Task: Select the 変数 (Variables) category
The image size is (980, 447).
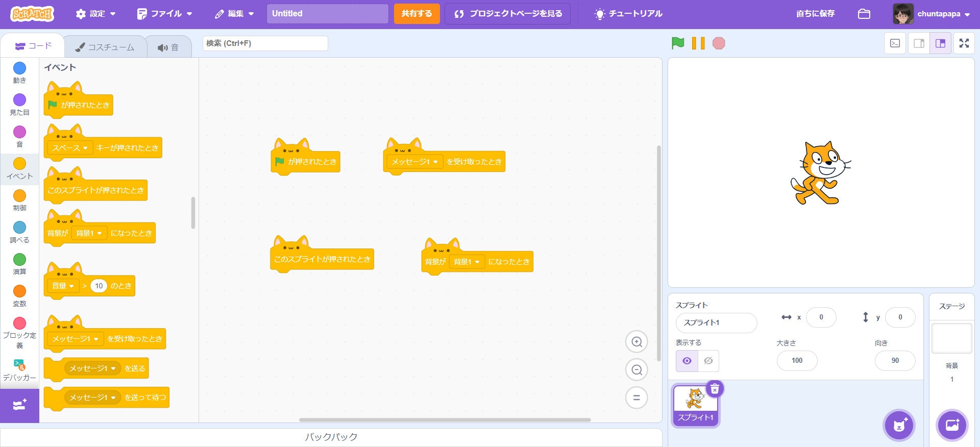Action: [x=19, y=296]
